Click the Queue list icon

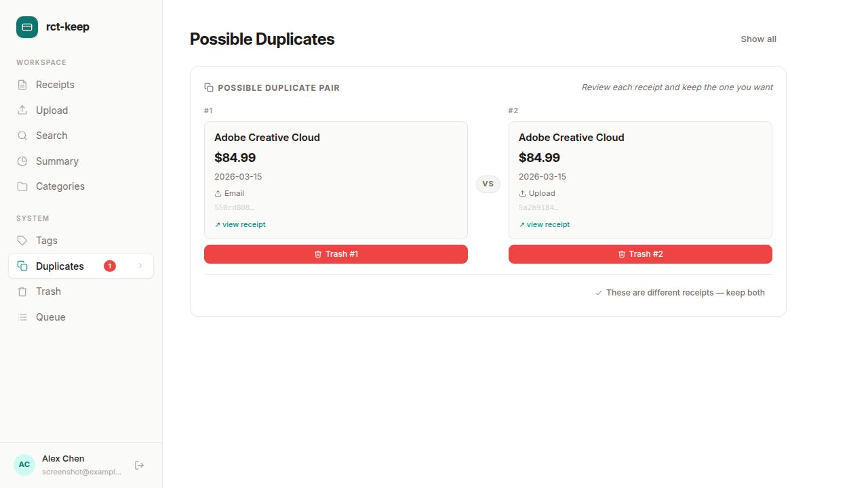pos(22,317)
